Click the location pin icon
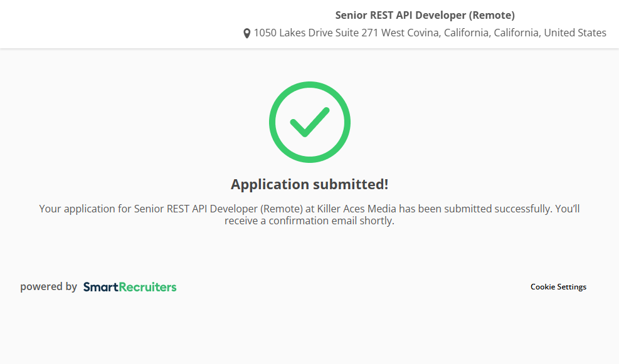Image resolution: width=619 pixels, height=364 pixels. point(247,33)
